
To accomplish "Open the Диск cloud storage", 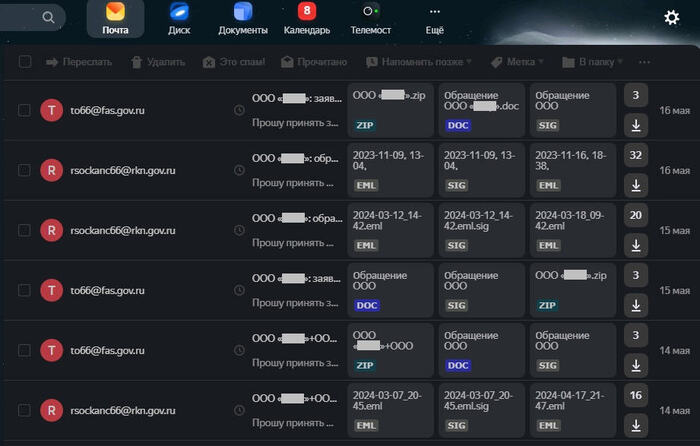I will click(179, 19).
